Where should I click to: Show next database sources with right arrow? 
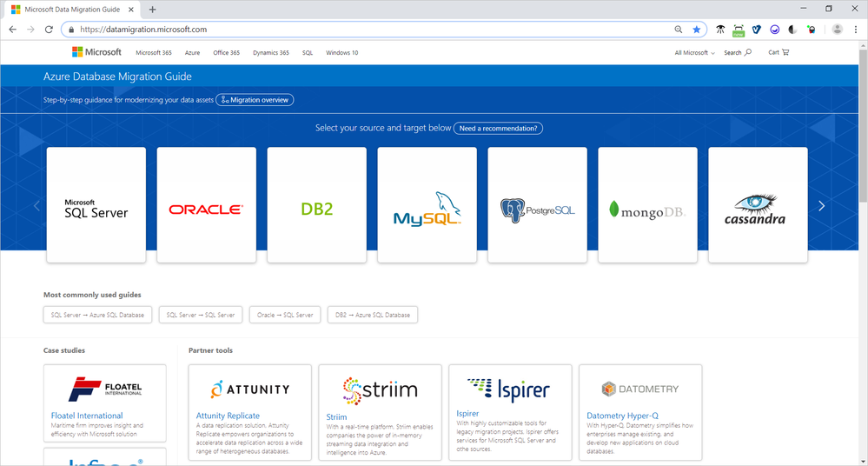(x=821, y=206)
